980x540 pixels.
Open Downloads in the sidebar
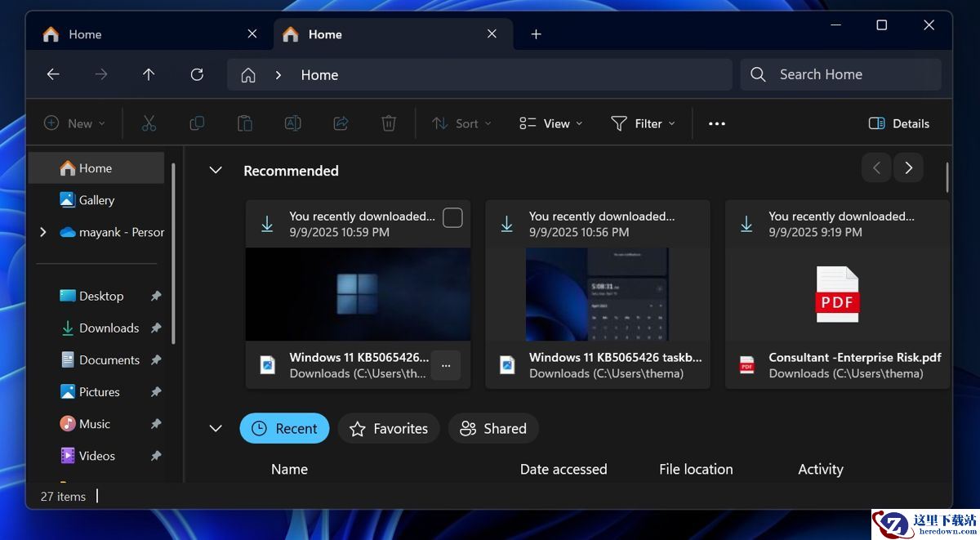point(109,328)
